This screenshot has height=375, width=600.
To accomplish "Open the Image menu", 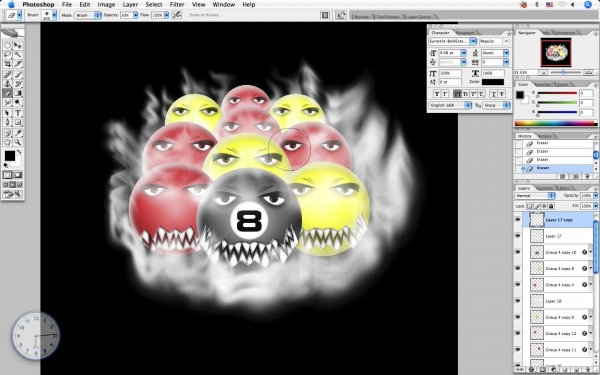I will tap(106, 5).
